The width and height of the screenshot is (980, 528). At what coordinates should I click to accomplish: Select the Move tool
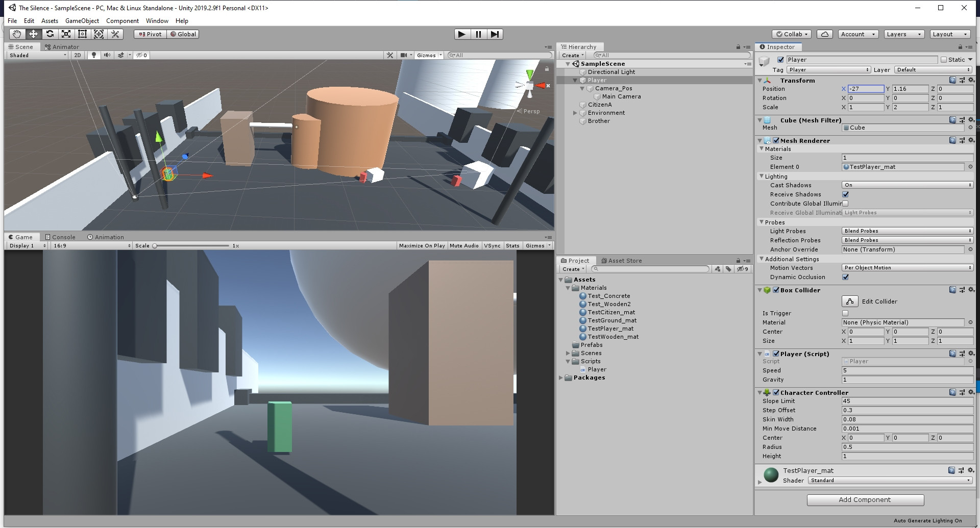[33, 34]
